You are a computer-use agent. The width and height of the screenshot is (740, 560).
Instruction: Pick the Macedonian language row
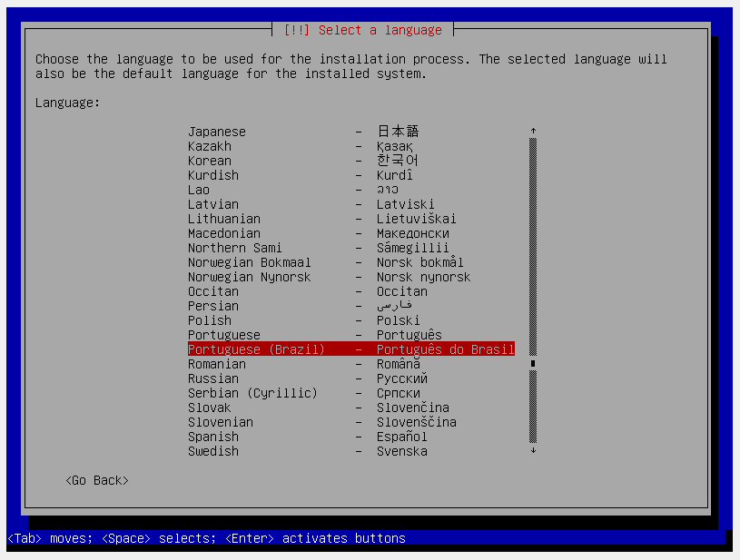click(x=351, y=233)
